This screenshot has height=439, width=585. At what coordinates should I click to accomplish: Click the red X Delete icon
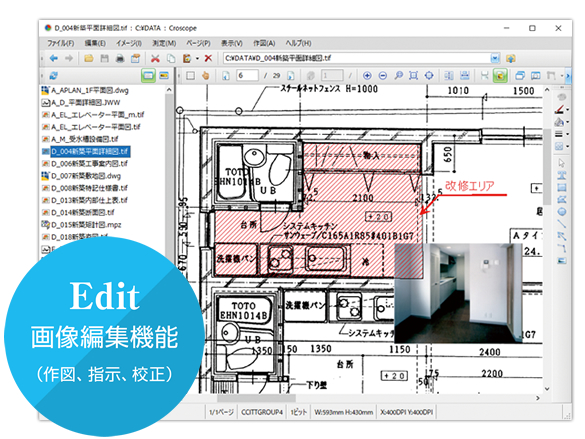tap(209, 59)
